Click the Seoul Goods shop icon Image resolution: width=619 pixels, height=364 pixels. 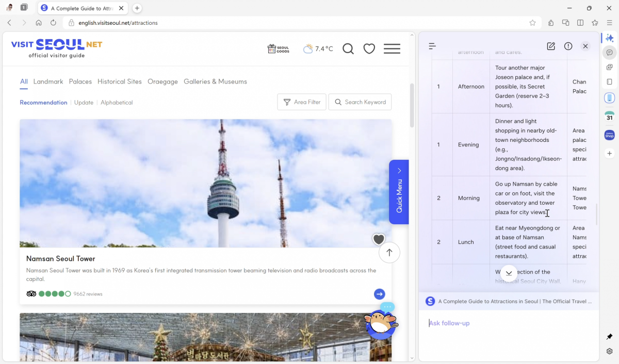coord(279,49)
